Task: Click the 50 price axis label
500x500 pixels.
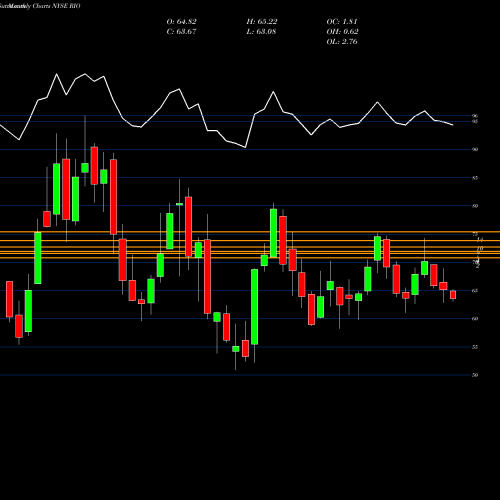Action: click(475, 375)
